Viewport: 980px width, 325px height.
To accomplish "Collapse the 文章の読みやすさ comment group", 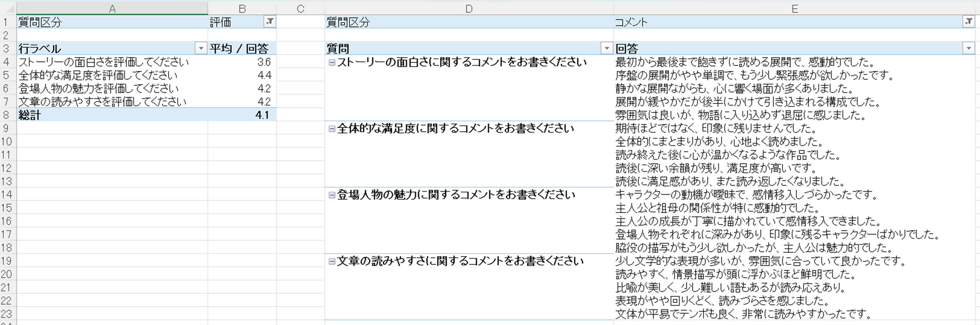I will pyautogui.click(x=332, y=261).
